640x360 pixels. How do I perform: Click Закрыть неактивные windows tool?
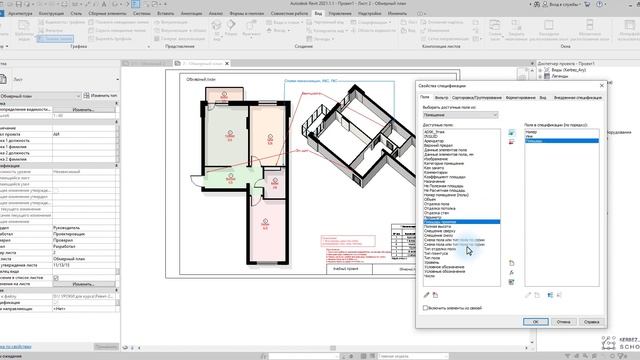516,29
